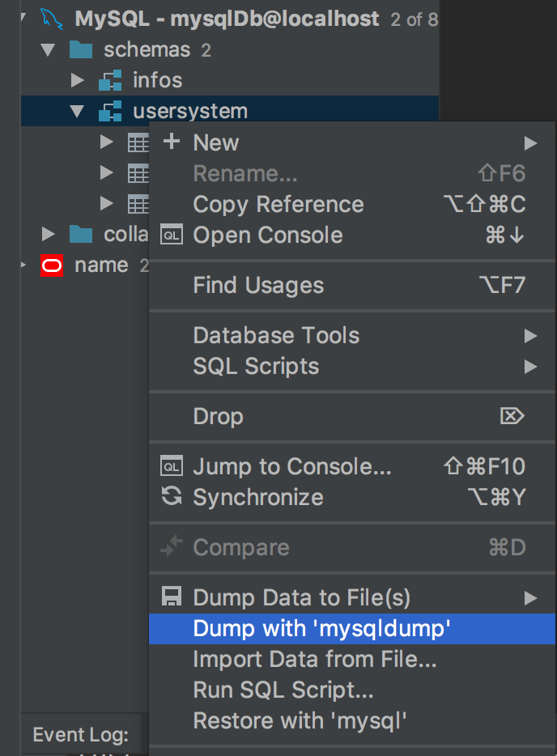Choose Find Usages in context menu
Viewport: 557px width, 756px height.
coord(352,286)
